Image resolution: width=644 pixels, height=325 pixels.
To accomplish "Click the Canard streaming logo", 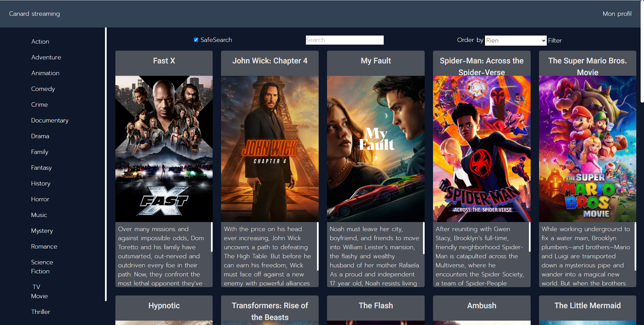I will (35, 14).
